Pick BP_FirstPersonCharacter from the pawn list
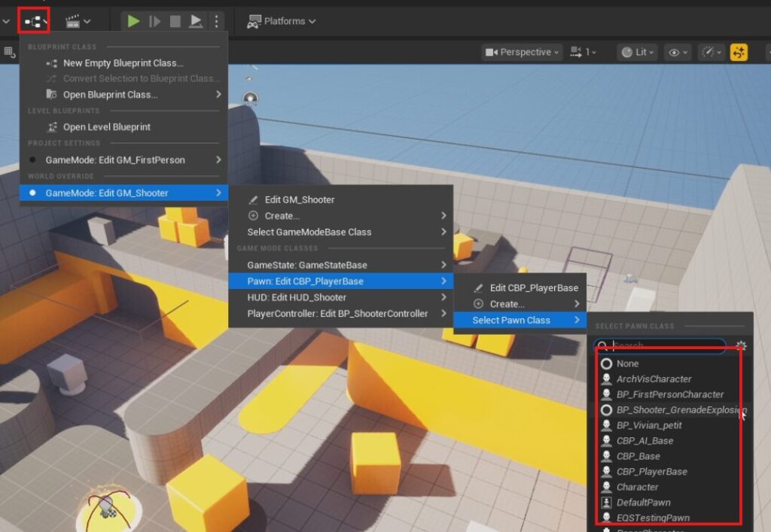Screen dimensions: 771x532 click(669, 394)
